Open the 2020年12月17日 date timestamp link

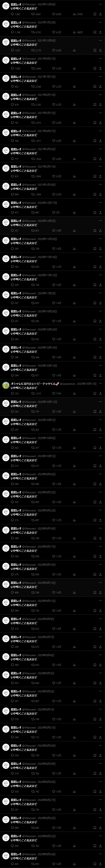click(47, 203)
